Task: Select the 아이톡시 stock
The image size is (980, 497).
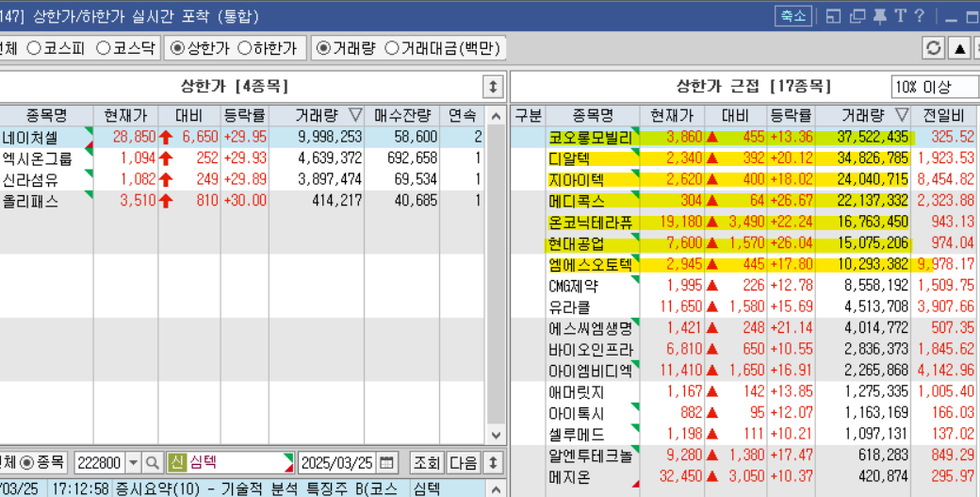Action: point(577,414)
